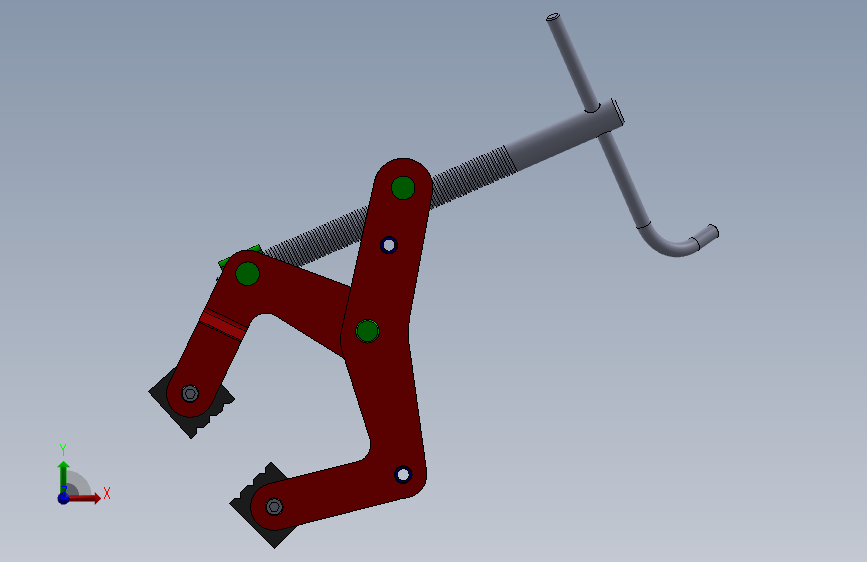867x562 pixels.
Task: Select the green pivot pin joining both arms
Action: point(367,331)
